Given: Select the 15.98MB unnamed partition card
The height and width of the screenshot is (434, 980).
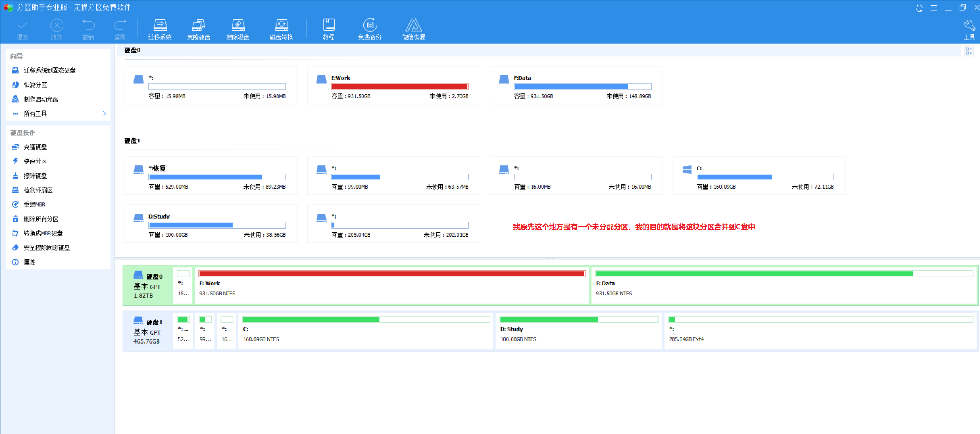Looking at the screenshot, I should tap(211, 85).
